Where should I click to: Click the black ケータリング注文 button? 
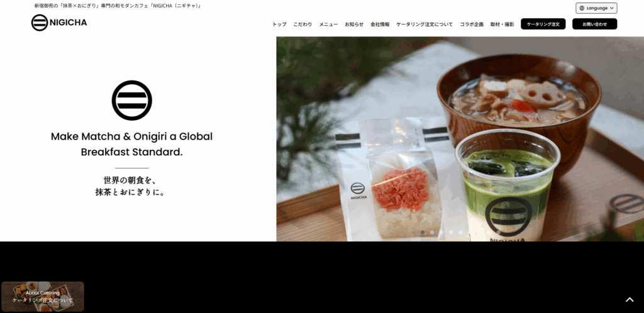(x=543, y=24)
